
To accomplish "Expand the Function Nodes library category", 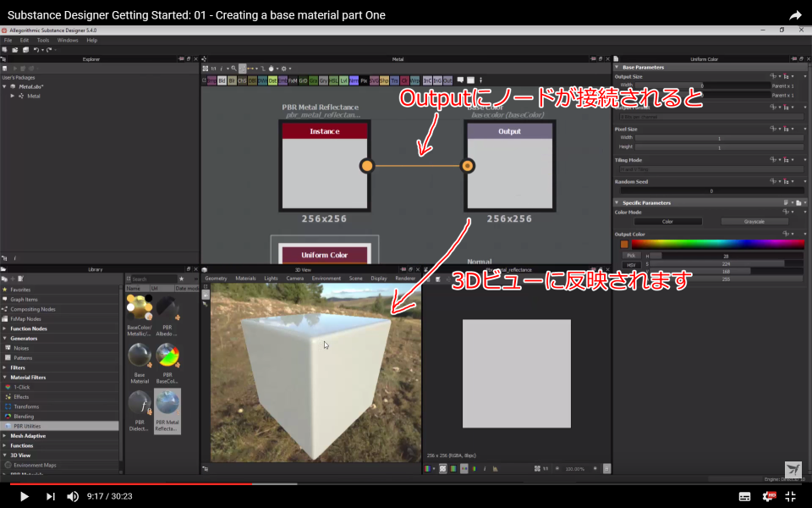I will click(5, 329).
